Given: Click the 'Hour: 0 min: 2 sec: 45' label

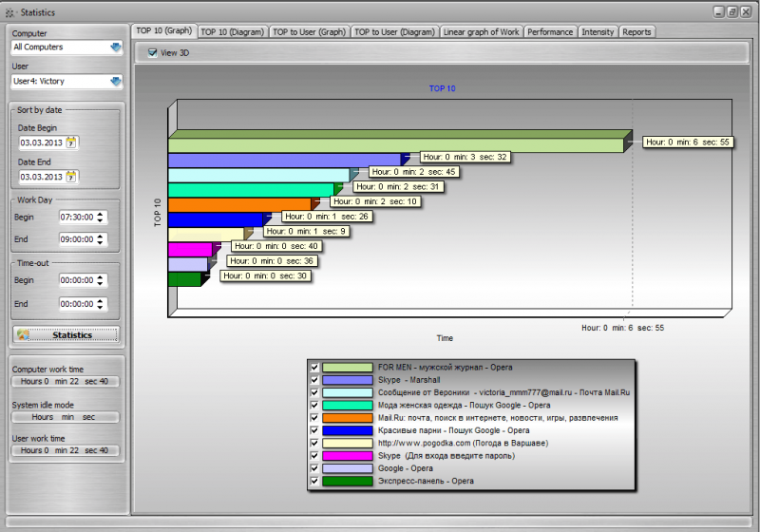Looking at the screenshot, I should (413, 172).
